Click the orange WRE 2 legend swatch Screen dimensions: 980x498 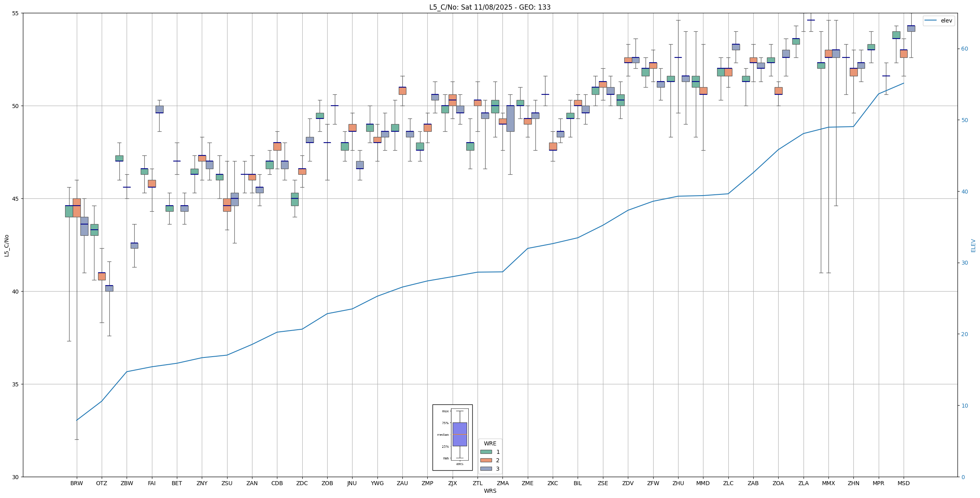[486, 460]
